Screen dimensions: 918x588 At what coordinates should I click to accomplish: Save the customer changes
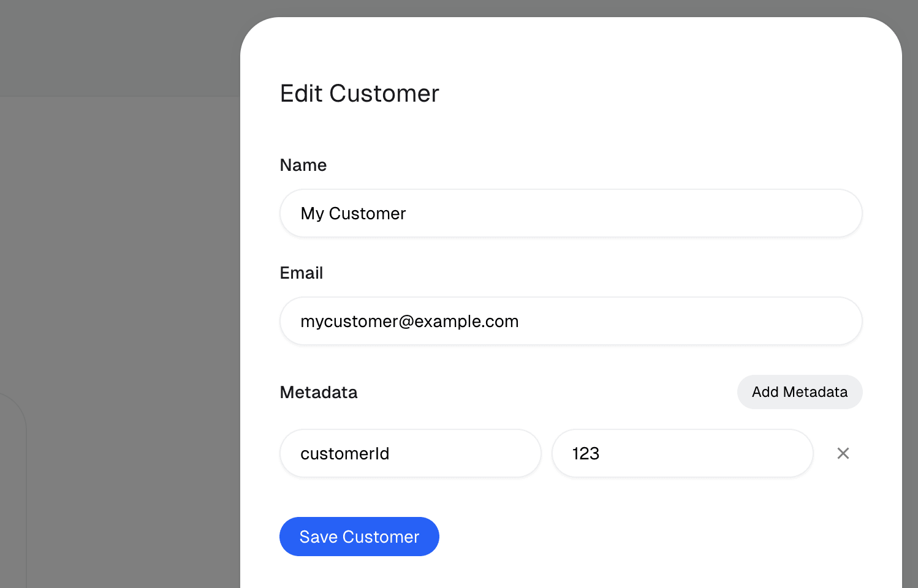(359, 537)
